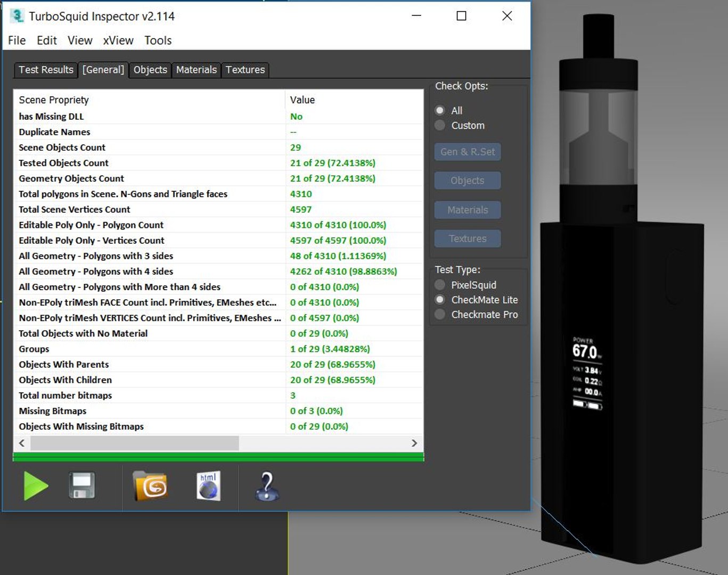The width and height of the screenshot is (728, 575).
Task: Maximize the TurboSquid Inspector window
Action: (462, 16)
